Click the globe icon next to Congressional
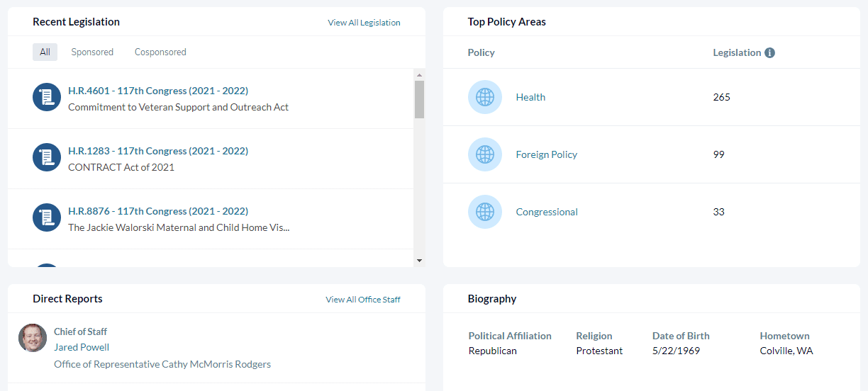This screenshot has width=868, height=391. click(485, 212)
